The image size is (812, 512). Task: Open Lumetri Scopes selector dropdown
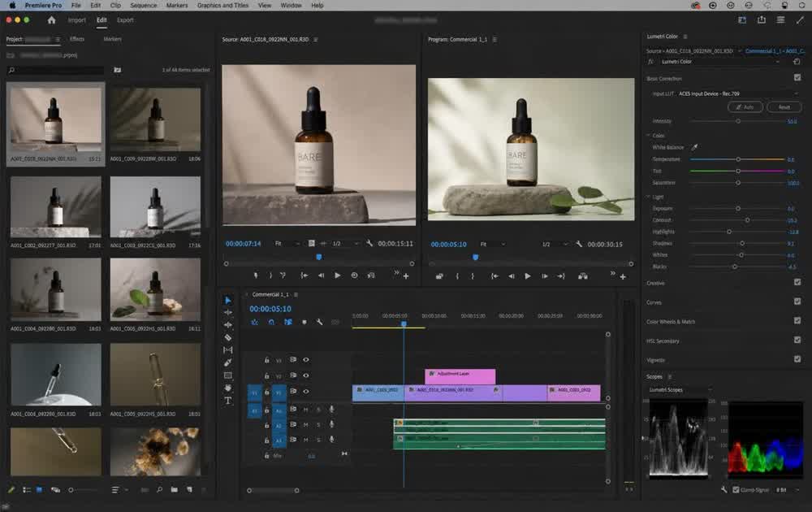click(x=680, y=390)
